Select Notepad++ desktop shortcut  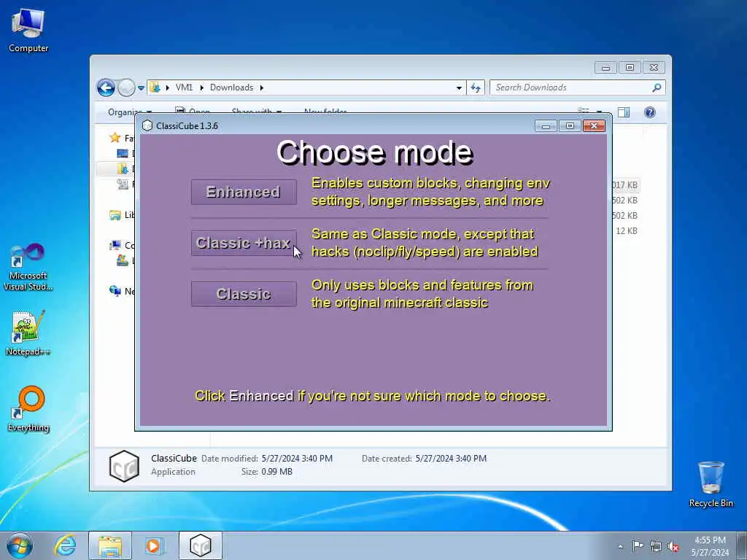28,332
